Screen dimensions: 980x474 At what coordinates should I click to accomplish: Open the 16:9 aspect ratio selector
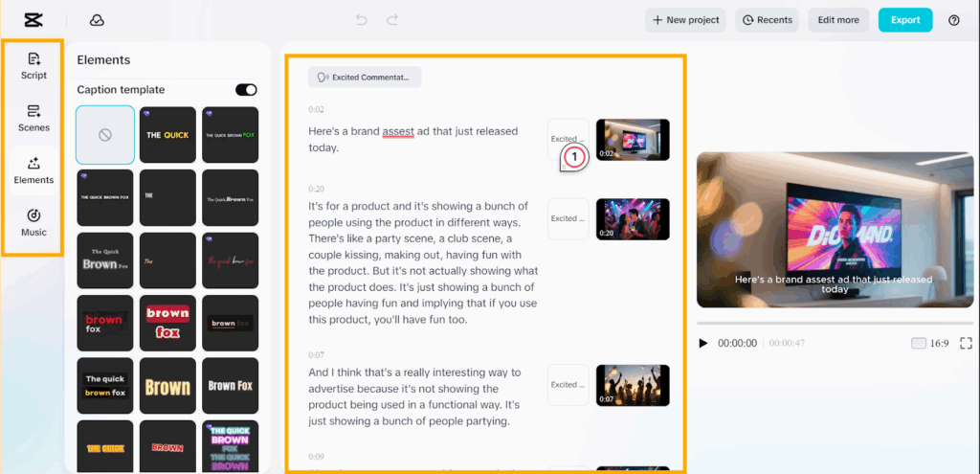[930, 344]
